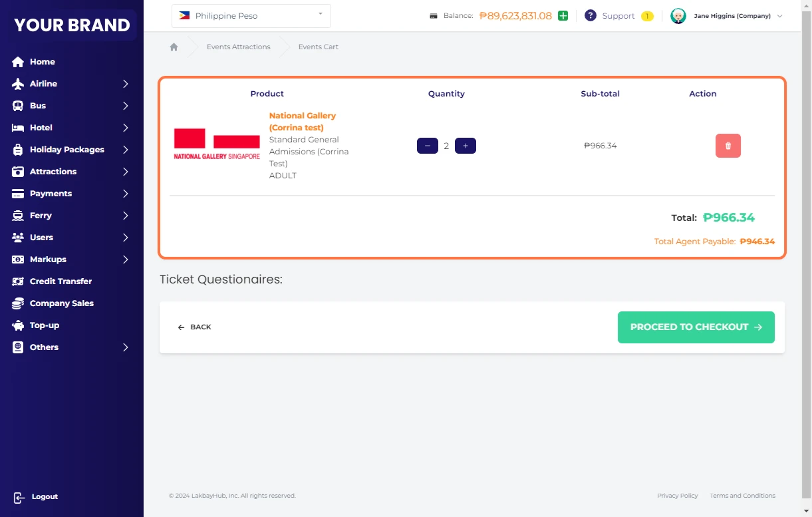The image size is (812, 517).
Task: Click the green add balance plus icon
Action: [x=563, y=16]
